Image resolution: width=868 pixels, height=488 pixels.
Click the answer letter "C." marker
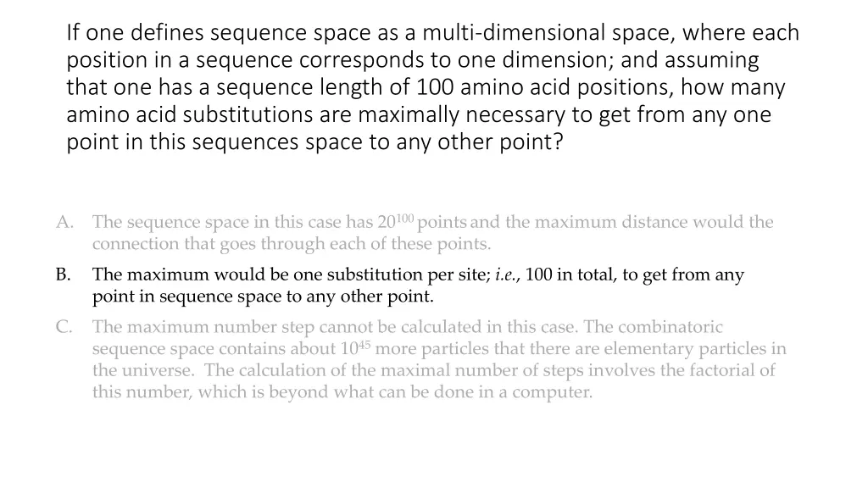tap(65, 328)
